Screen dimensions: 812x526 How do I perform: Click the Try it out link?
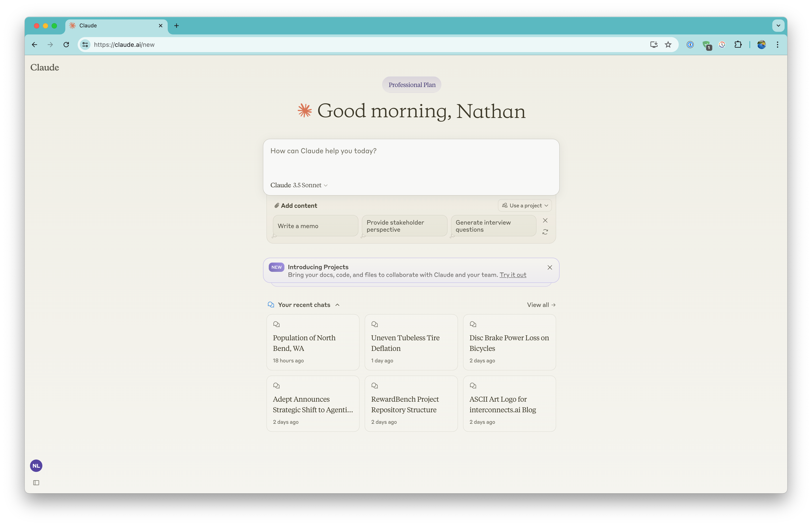pyautogui.click(x=513, y=275)
